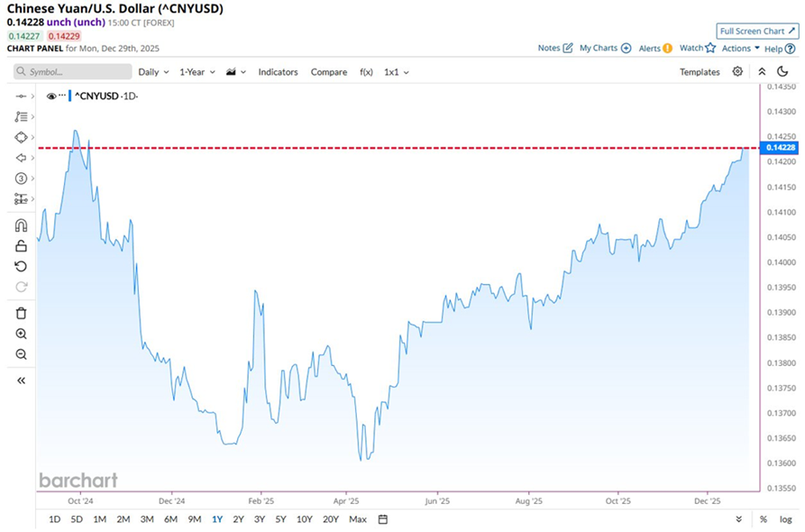Click the green bid price 0.14227

[24, 36]
